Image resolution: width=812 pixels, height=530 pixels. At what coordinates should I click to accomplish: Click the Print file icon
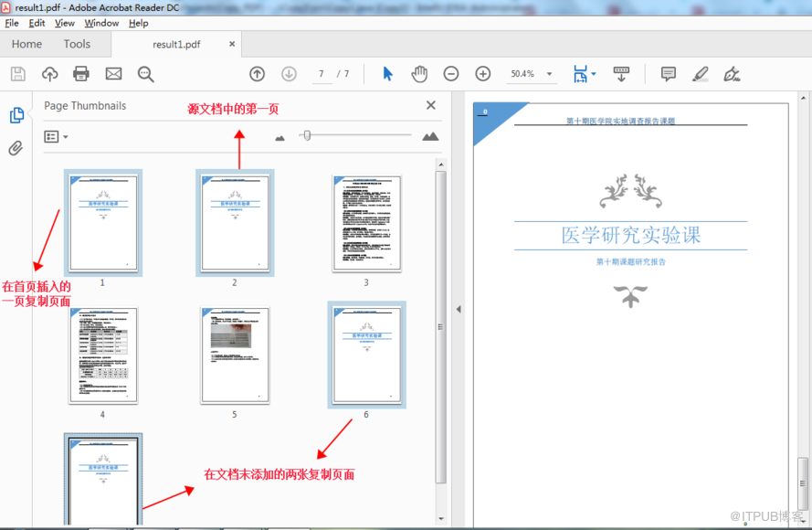click(x=81, y=74)
